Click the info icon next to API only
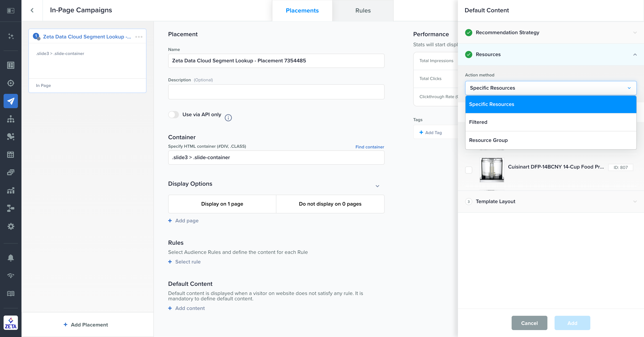Viewport: 644px width, 337px height. (228, 118)
